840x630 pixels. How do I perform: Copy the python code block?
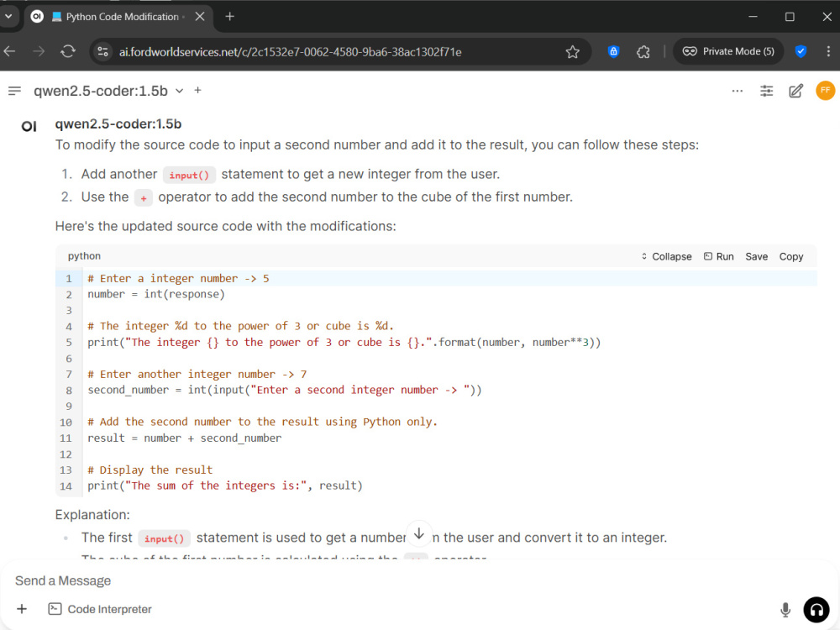[790, 256]
